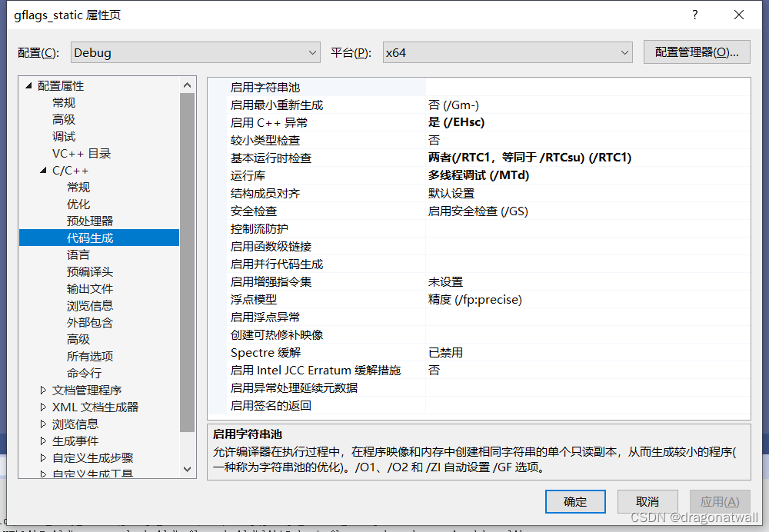Open the 所有选项 settings page
769x532 pixels.
tap(90, 356)
